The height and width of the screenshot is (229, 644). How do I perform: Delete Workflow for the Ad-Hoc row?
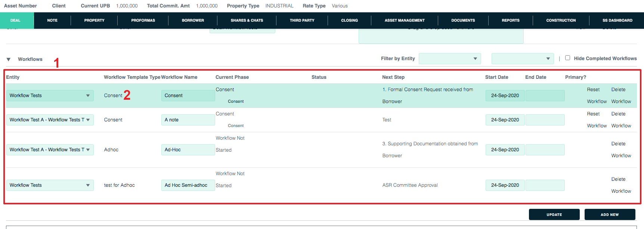tap(621, 150)
